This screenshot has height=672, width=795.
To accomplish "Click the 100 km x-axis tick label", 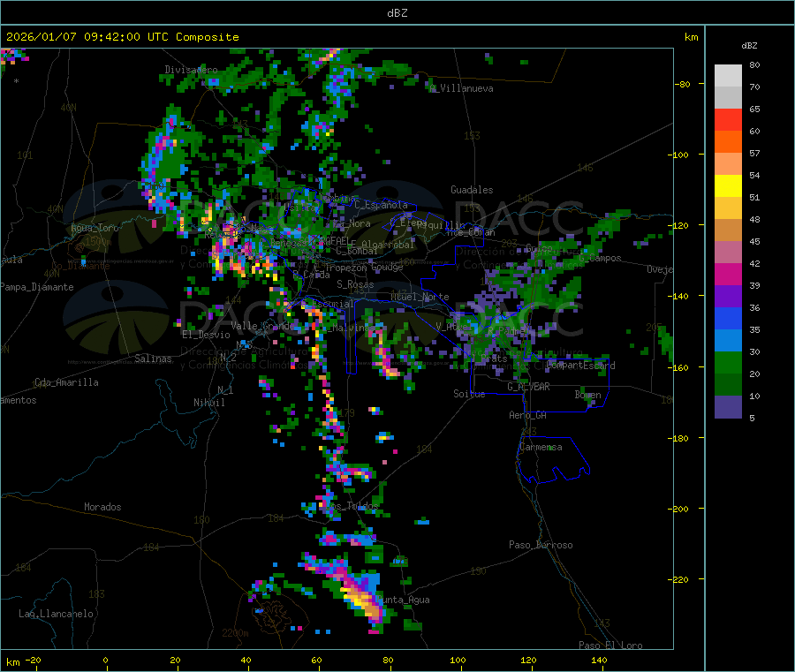I will click(x=458, y=660).
